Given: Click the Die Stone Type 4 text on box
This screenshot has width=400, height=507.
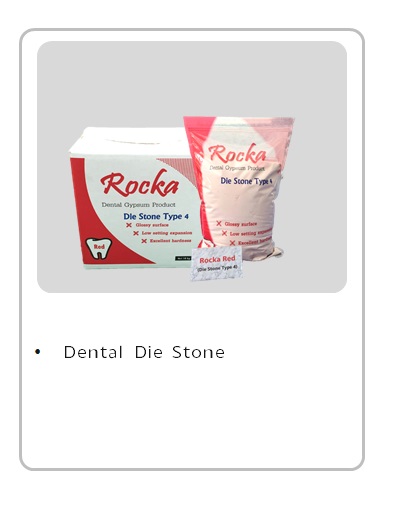Looking at the screenshot, I should [x=156, y=216].
